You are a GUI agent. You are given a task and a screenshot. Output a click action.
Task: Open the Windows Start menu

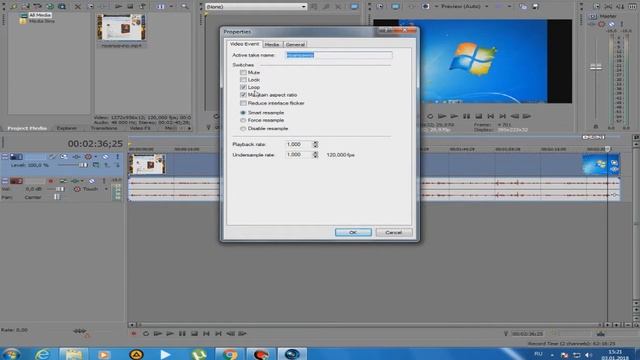click(11, 354)
